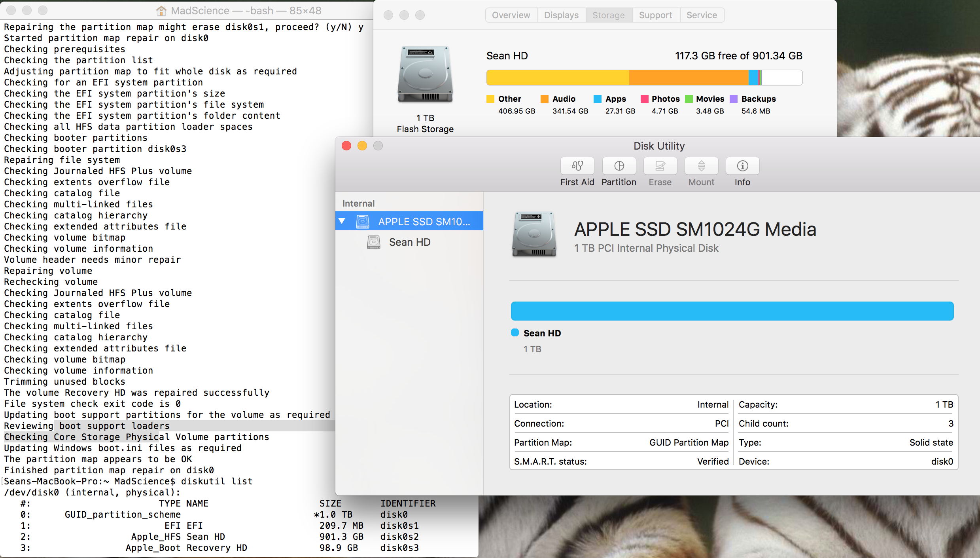Image resolution: width=980 pixels, height=558 pixels.
Task: Open the Service tab
Action: 702,15
